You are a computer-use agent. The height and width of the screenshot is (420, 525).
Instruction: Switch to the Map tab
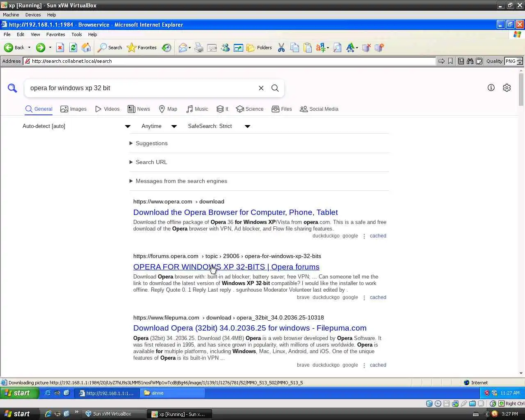tap(168, 109)
